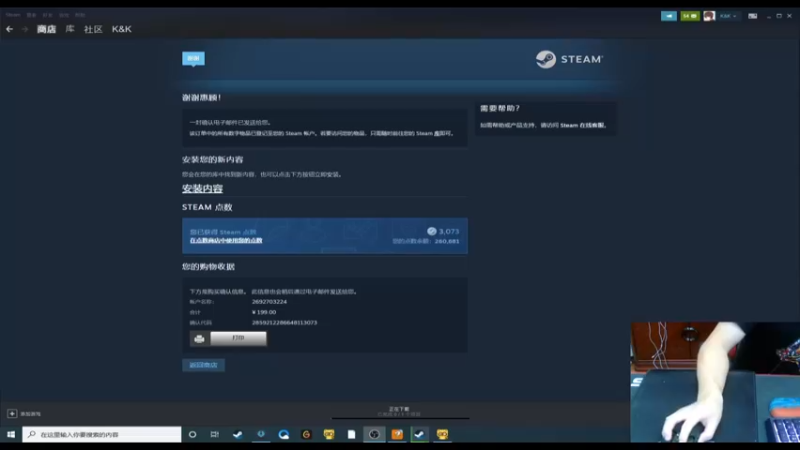The width and height of the screenshot is (800, 450).
Task: Switch to active Steam window taskbar icon
Action: (419, 434)
